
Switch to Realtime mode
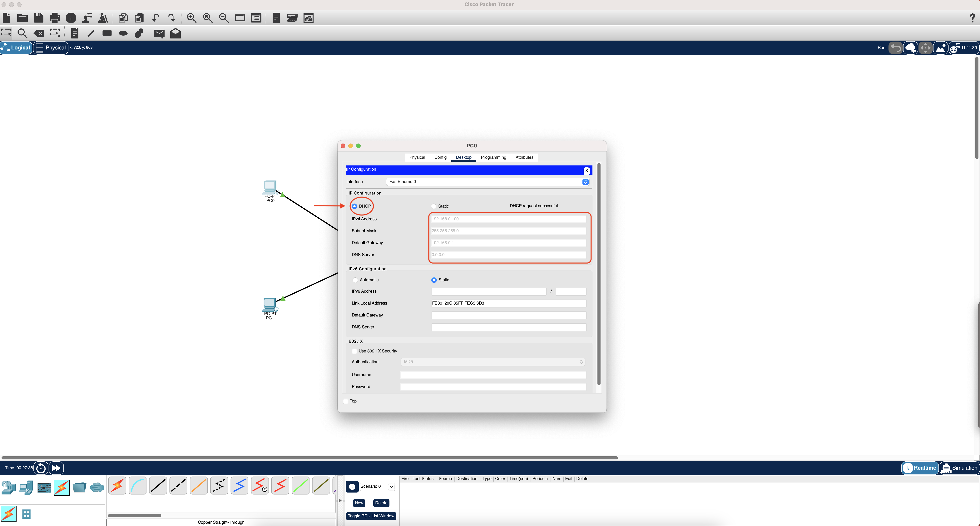[x=919, y=468]
